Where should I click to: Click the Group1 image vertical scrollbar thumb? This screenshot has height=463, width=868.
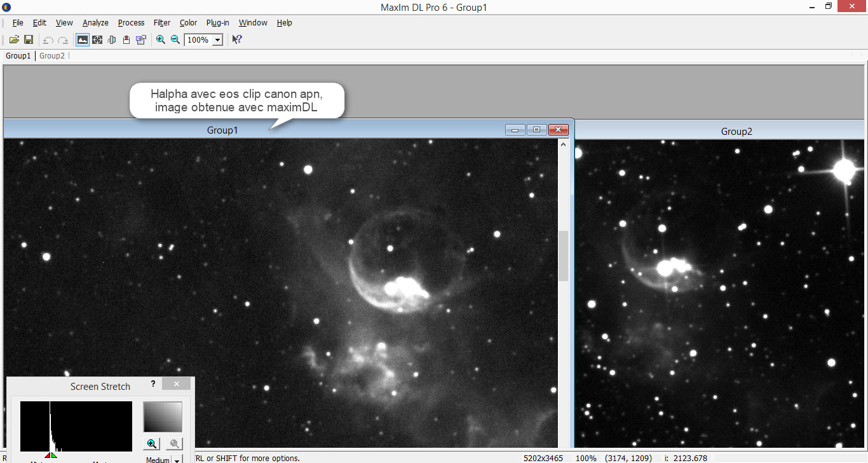(563, 256)
